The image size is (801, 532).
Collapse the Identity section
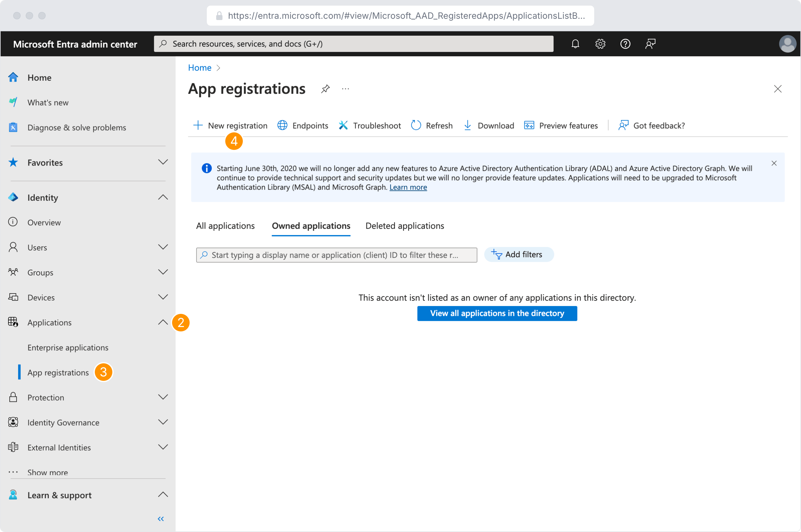tap(163, 197)
